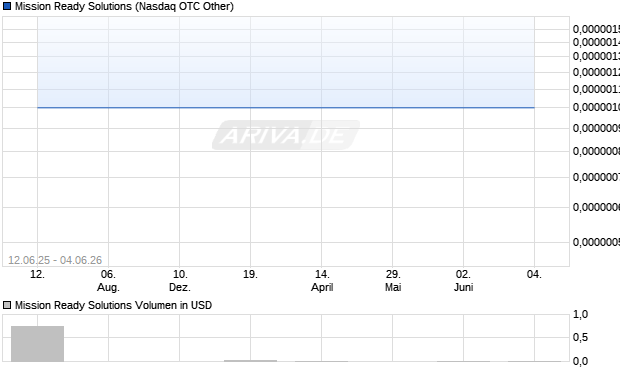Screen dimensions: 620x371
Task: Click the small volume bar near 19.
Action: 250,361
